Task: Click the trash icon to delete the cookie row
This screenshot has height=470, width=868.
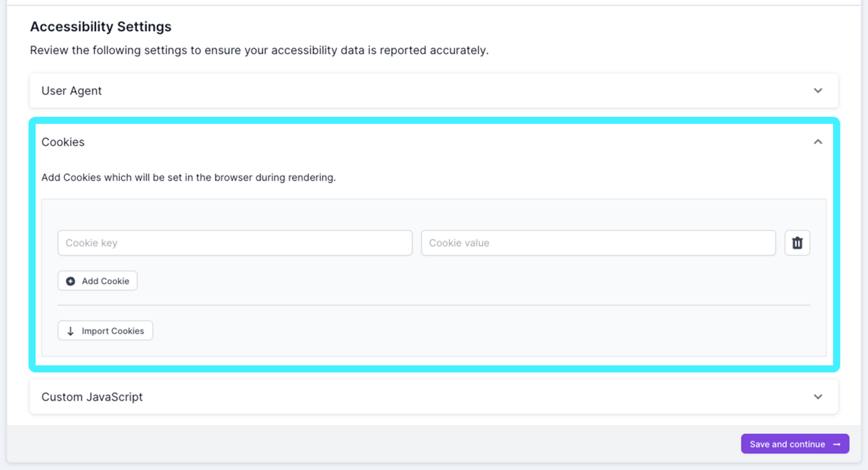Action: [x=797, y=243]
